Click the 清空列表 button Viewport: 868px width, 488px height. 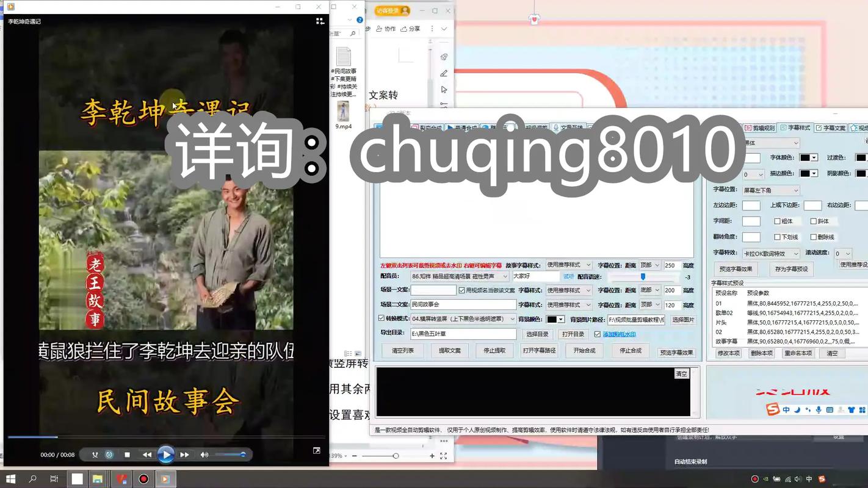[x=403, y=351]
